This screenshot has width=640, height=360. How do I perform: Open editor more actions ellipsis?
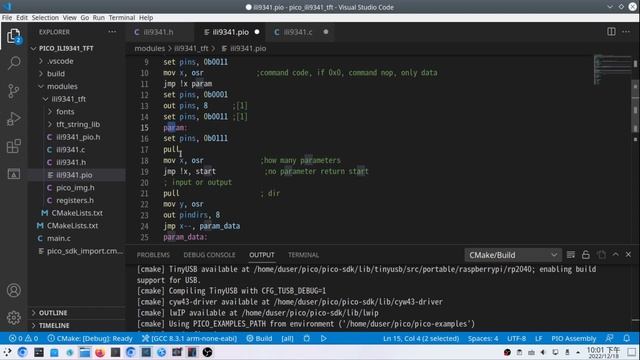point(626,32)
